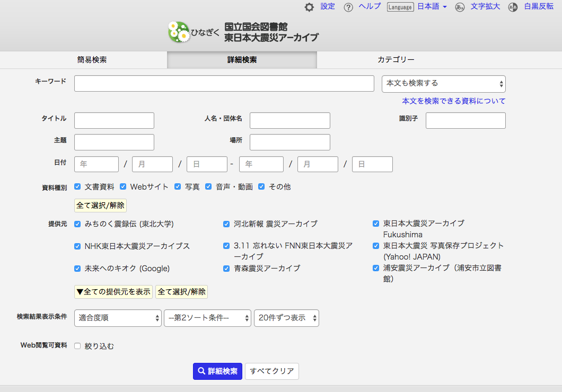Click the 白黒反転 link
This screenshot has height=392, width=562.
click(x=539, y=6)
